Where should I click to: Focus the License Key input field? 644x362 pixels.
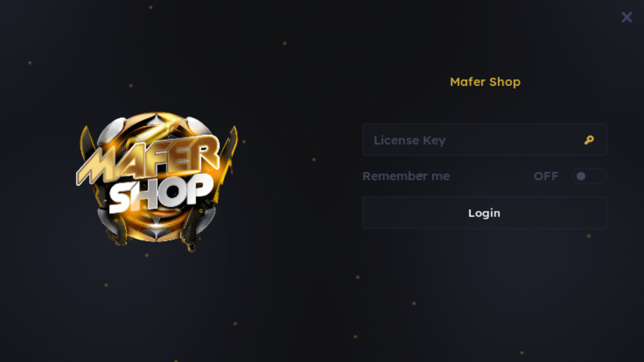click(484, 140)
